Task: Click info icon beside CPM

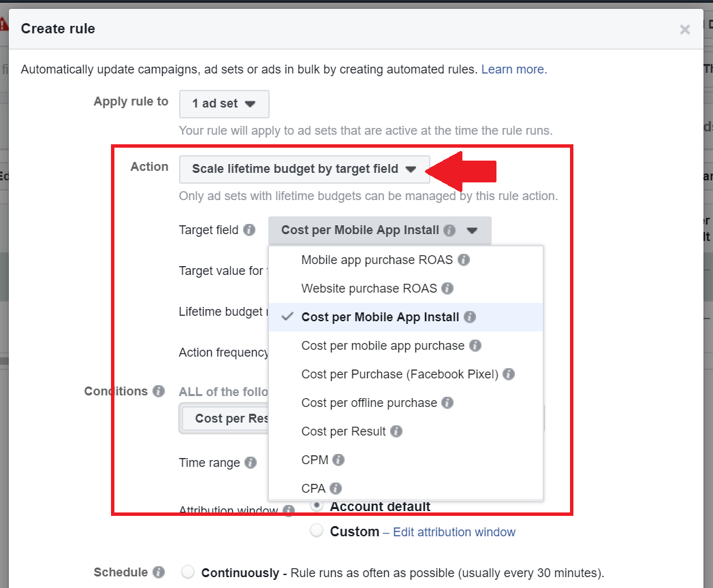Action: click(x=338, y=460)
